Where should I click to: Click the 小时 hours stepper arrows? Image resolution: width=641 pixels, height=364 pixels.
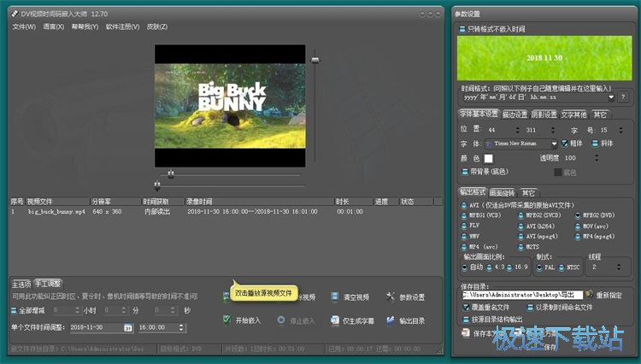[77, 310]
